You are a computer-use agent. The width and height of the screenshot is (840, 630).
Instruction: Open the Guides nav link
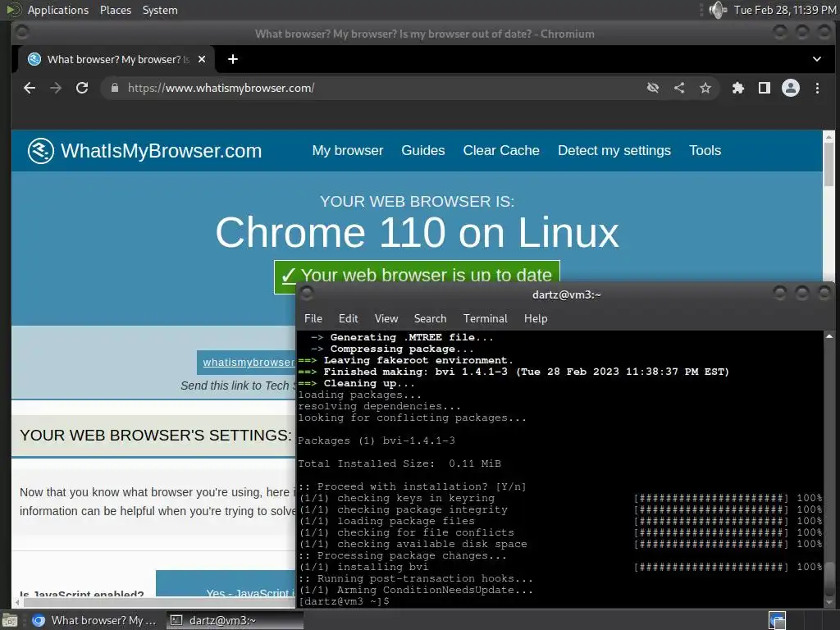423,151
